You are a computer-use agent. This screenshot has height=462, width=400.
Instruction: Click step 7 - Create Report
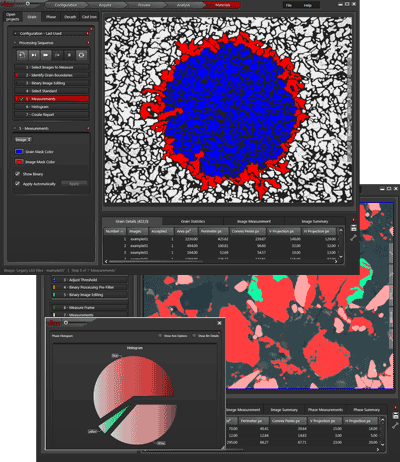[51, 115]
